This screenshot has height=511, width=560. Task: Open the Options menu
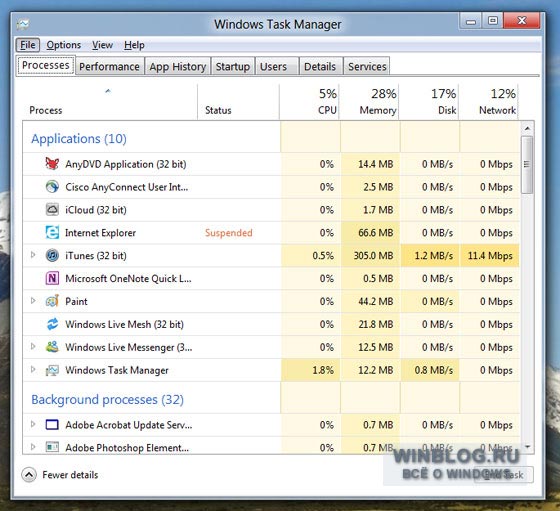coord(64,45)
